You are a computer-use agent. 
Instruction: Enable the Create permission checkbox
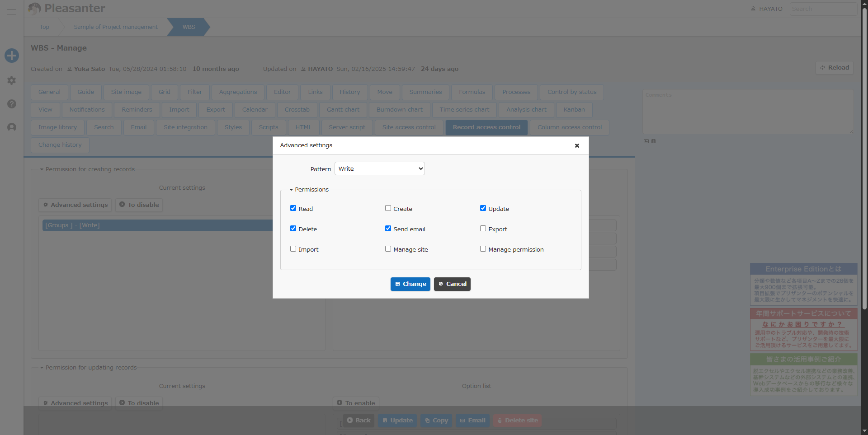coord(388,208)
